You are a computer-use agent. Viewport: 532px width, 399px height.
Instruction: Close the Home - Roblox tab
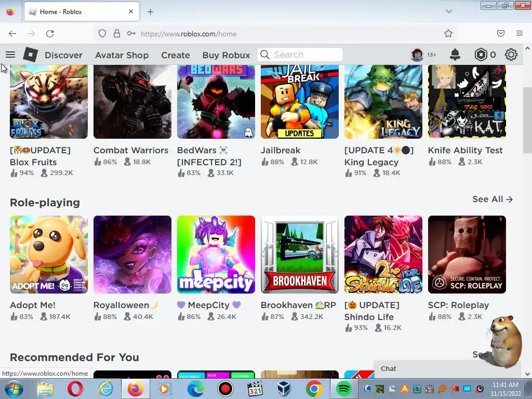(130, 11)
